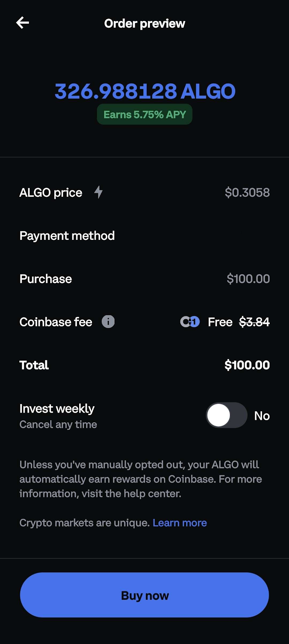Tap the 326.988128 ALGO amount
This screenshot has width=289, height=644.
point(145,91)
